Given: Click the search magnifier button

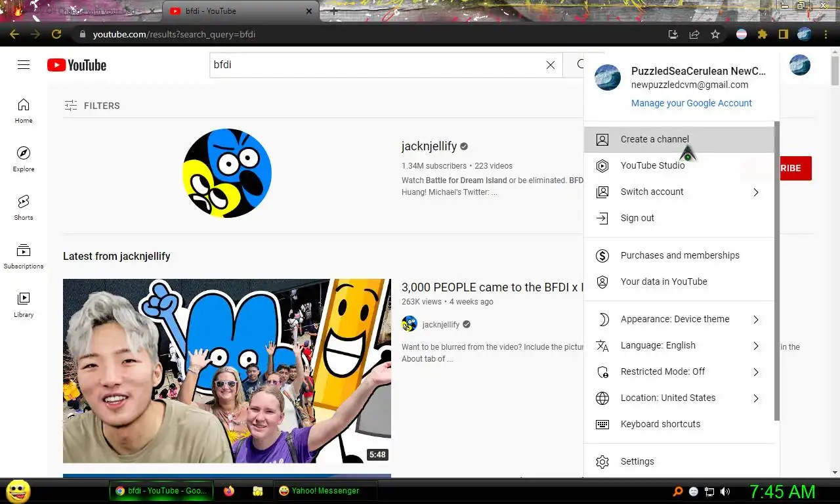Looking at the screenshot, I should [581, 64].
